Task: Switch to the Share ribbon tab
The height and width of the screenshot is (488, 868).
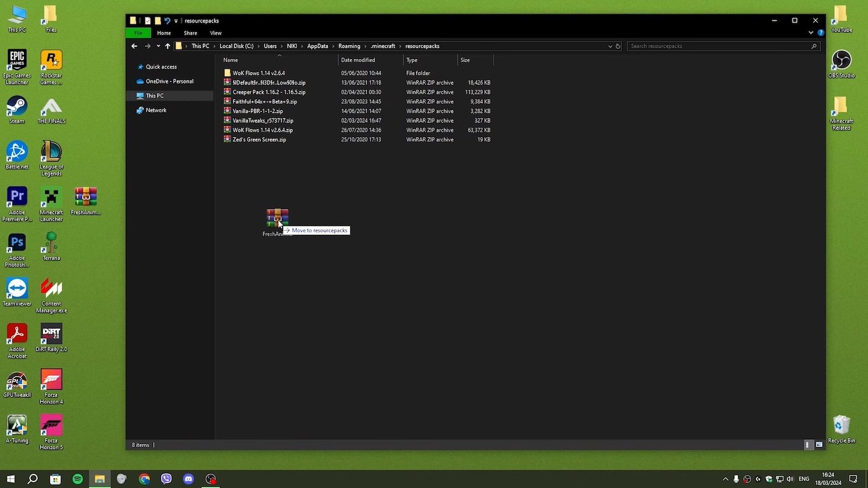Action: pyautogui.click(x=190, y=33)
